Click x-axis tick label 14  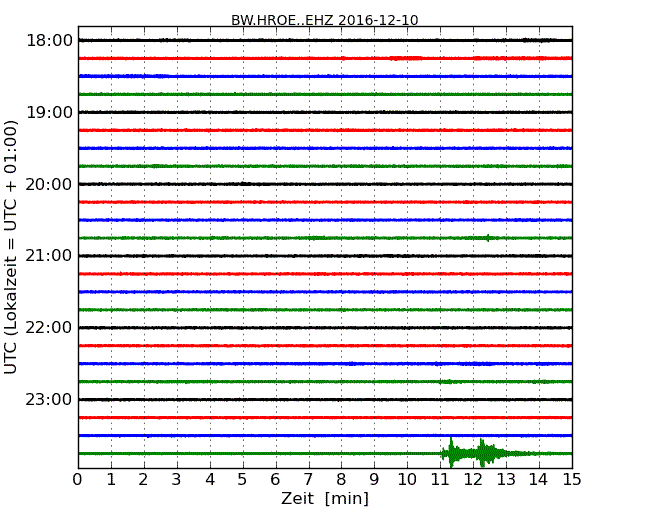click(539, 479)
